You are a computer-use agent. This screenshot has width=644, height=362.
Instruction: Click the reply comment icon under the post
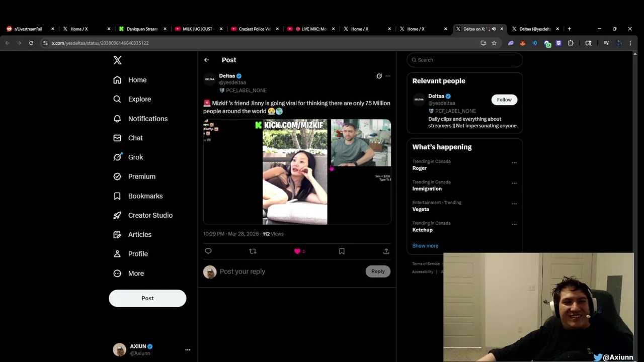pos(208,251)
